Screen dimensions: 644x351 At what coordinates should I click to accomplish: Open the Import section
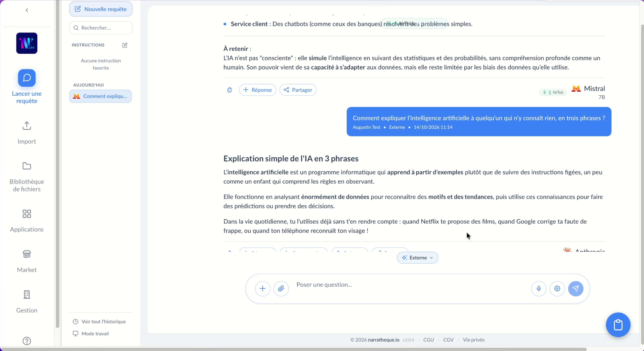(27, 133)
